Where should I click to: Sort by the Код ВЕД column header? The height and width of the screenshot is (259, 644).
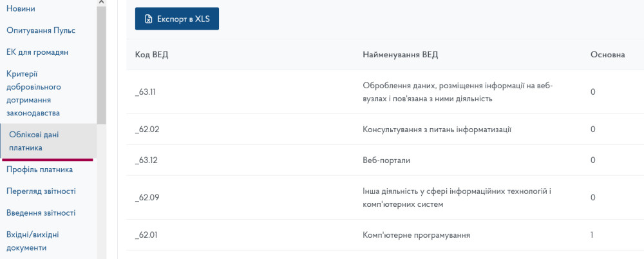pos(151,55)
